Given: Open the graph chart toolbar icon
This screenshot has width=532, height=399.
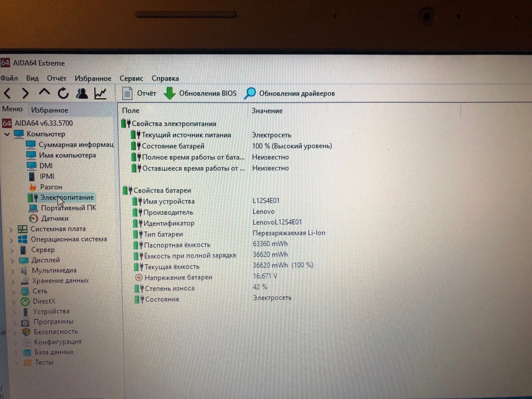Looking at the screenshot, I should click(101, 93).
